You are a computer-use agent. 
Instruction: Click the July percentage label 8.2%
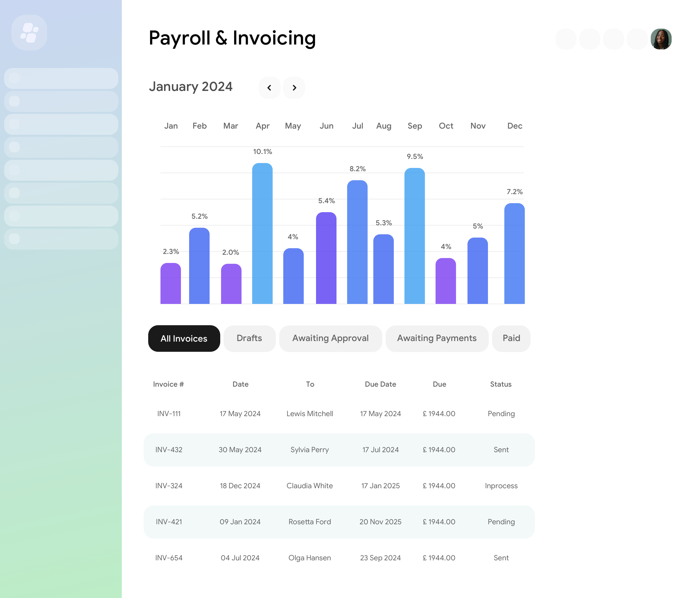pos(357,169)
